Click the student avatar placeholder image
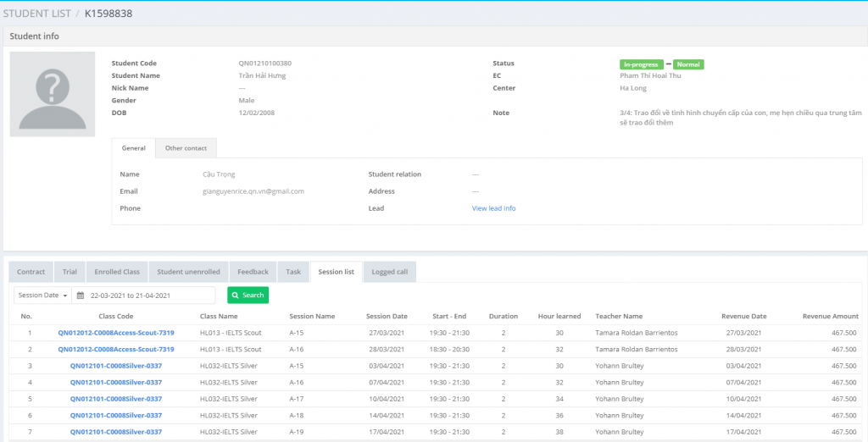The image size is (868, 442). pos(53,94)
